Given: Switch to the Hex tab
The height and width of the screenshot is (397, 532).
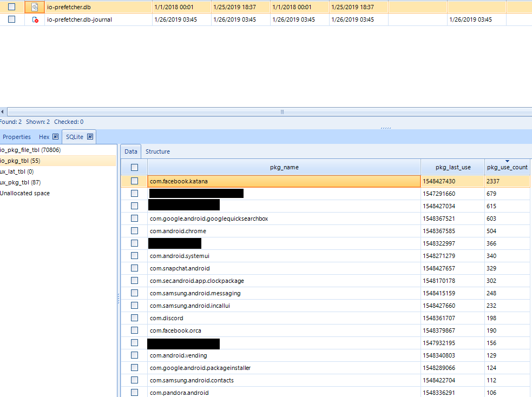Looking at the screenshot, I should tap(44, 137).
